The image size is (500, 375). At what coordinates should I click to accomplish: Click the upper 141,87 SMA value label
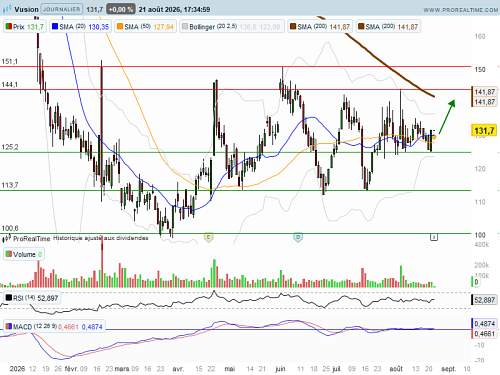point(484,92)
